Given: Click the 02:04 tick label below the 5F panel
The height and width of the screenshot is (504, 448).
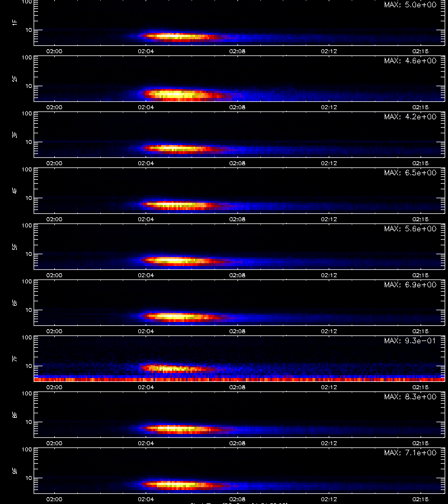Looking at the screenshot, I should point(146,275).
